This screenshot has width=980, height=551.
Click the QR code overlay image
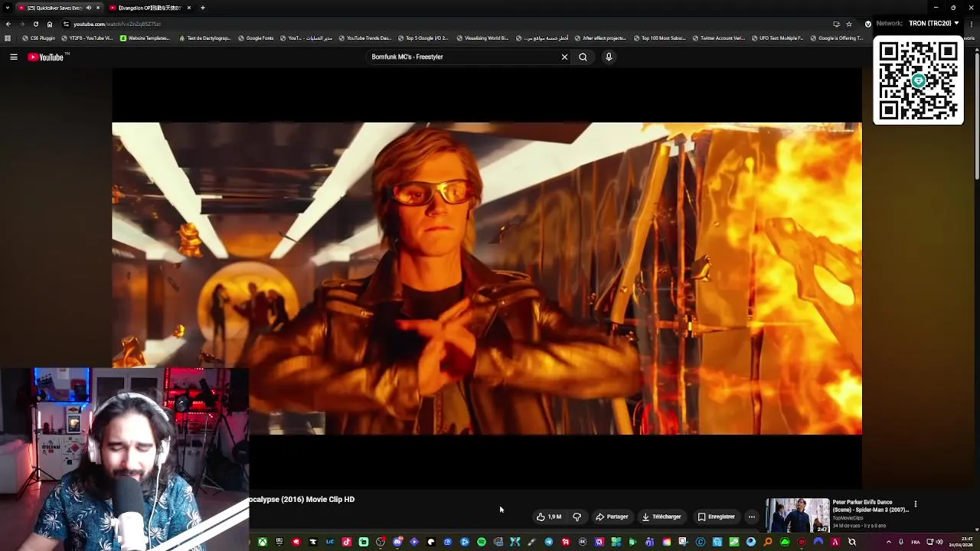tap(918, 81)
